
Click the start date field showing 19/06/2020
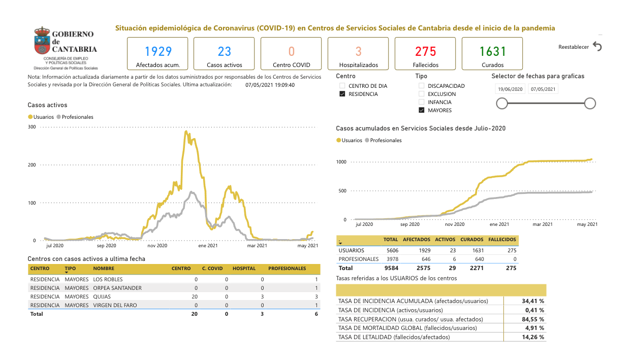pos(511,89)
